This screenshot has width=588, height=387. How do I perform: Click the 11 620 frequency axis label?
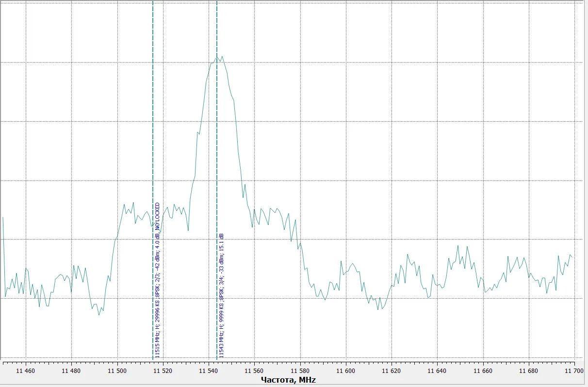coord(392,371)
